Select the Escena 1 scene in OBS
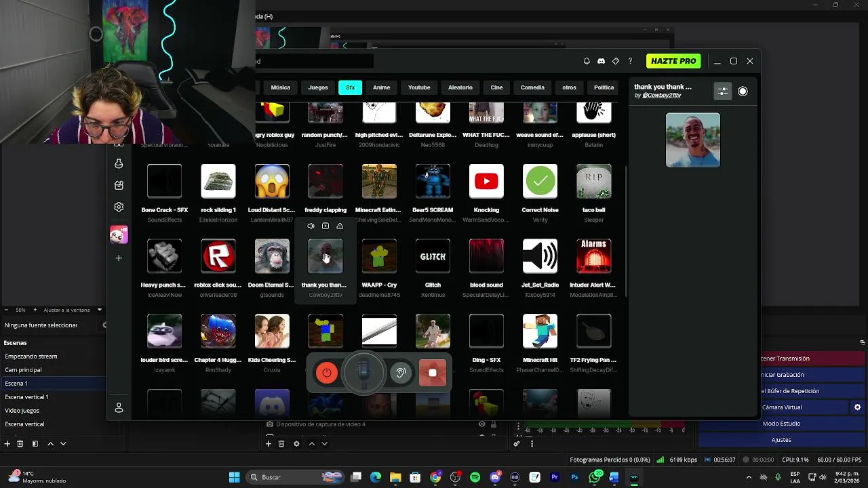868x488 pixels. (53, 384)
